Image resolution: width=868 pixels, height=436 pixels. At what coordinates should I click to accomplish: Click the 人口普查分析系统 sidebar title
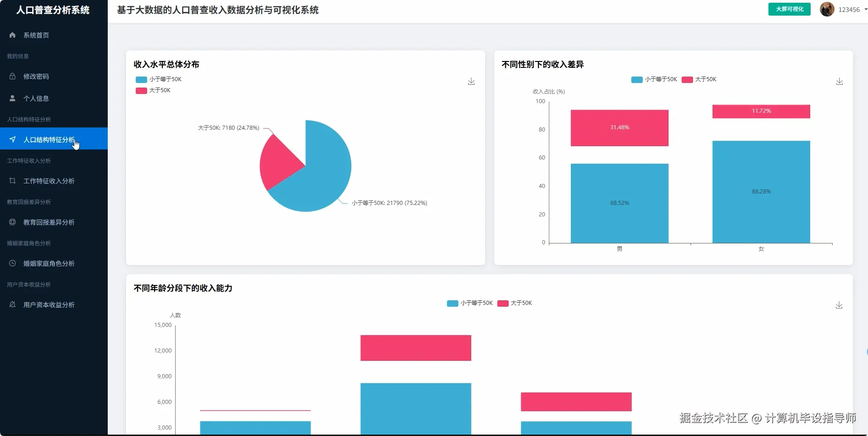coord(53,10)
